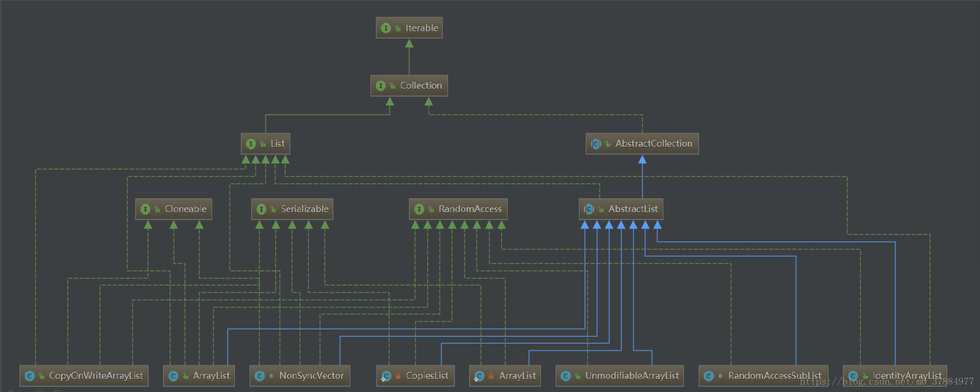Click the class icon on RandomAccessSubList
The width and height of the screenshot is (980, 392).
click(709, 376)
